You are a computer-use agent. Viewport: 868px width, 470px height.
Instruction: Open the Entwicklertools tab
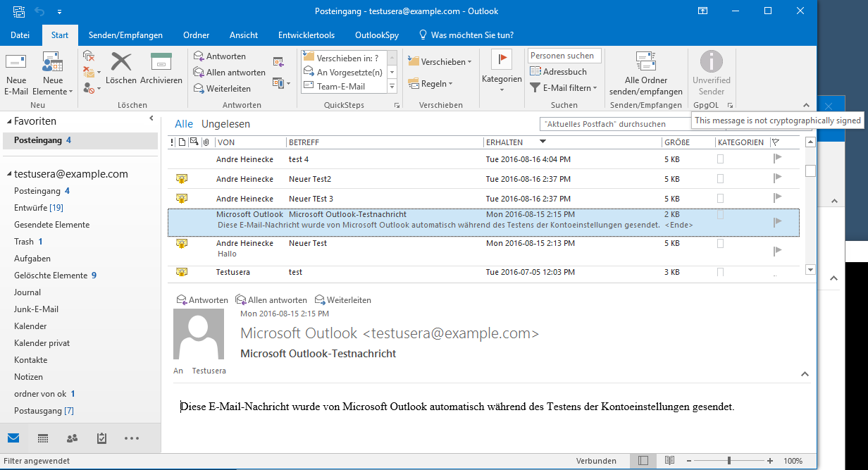(x=306, y=35)
